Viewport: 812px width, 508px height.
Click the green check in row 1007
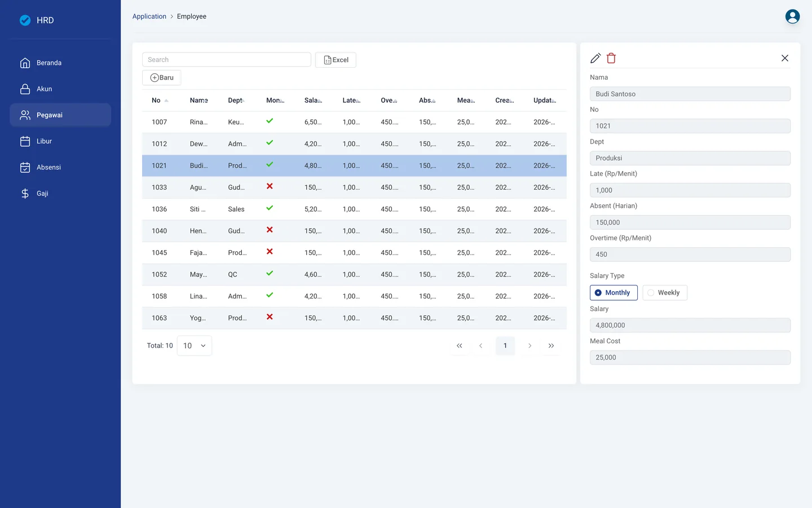coord(270,121)
